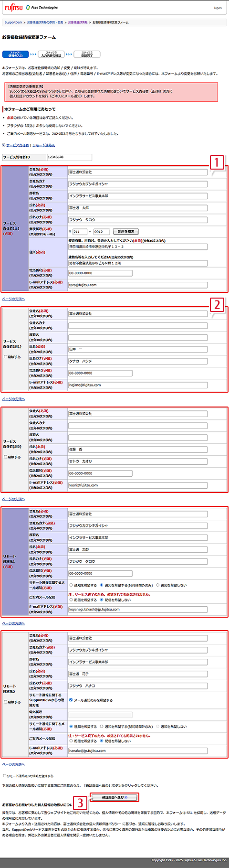Image resolution: width=229 pixels, height=868 pixels.
Task: Click email field hanako@jp.fujitsu.com
Action: pos(138,751)
